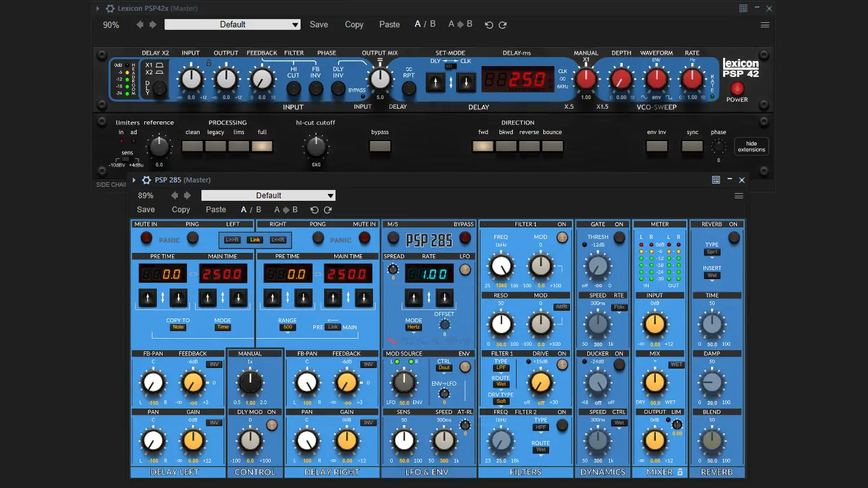Click the right channel PANIC button
Screen dimensions: 868x488
[341, 240]
